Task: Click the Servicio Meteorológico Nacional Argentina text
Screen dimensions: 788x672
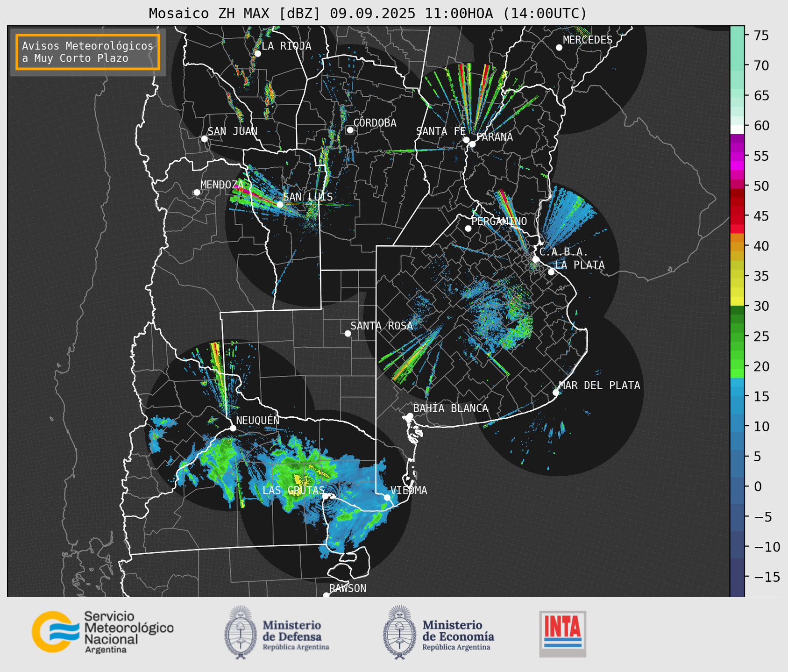Action: click(128, 631)
